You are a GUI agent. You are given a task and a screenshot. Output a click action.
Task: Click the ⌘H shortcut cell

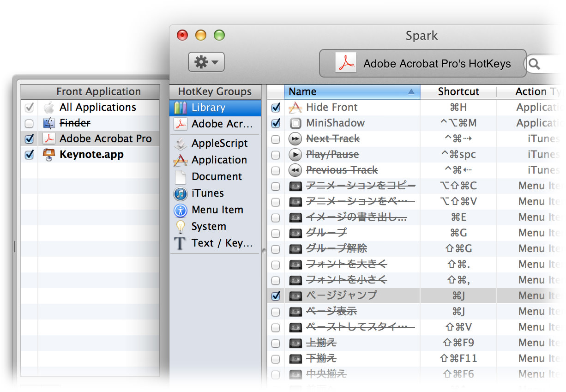458,108
